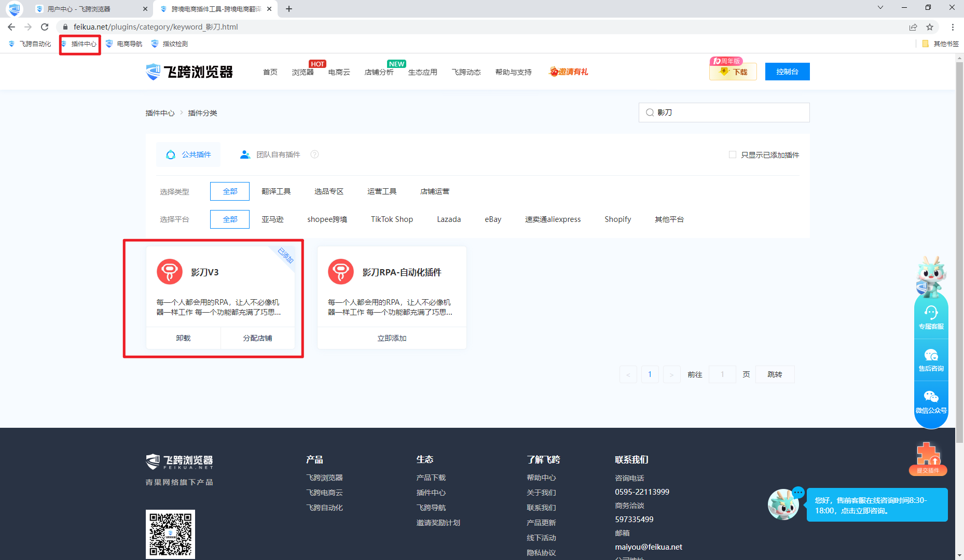
Task: Open the 售后咨询 chat icon
Action: click(931, 355)
